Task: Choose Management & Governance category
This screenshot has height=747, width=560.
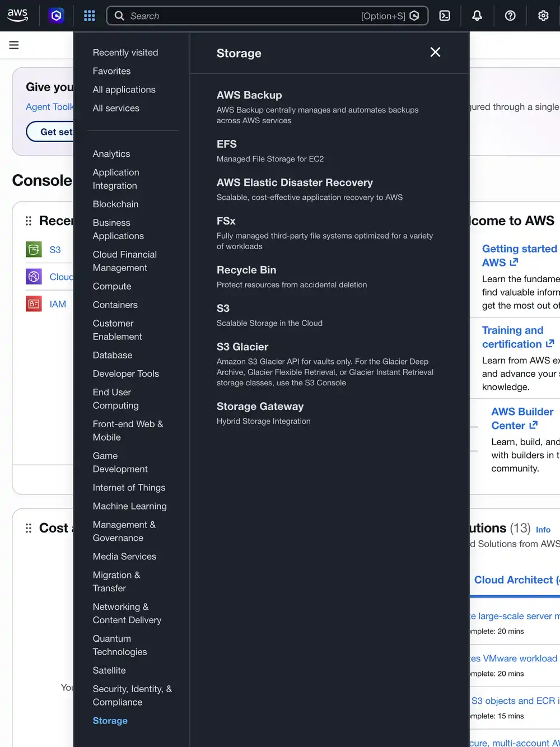Action: (x=124, y=532)
